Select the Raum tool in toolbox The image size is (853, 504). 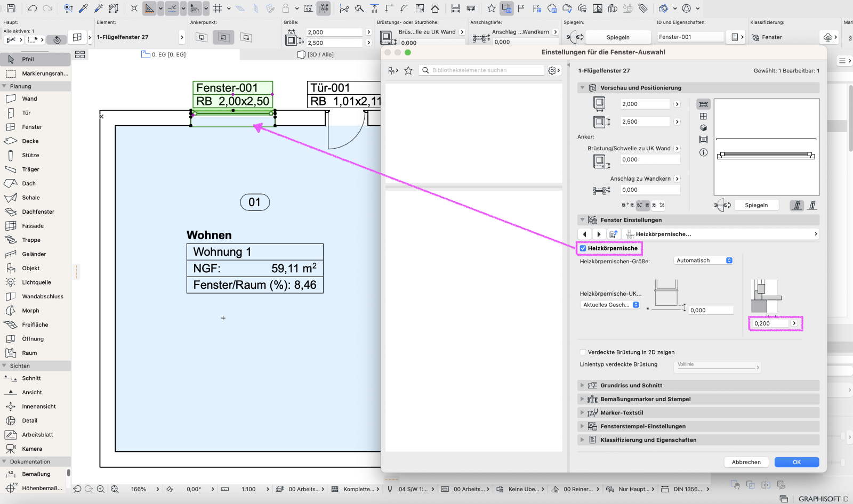[35, 353]
